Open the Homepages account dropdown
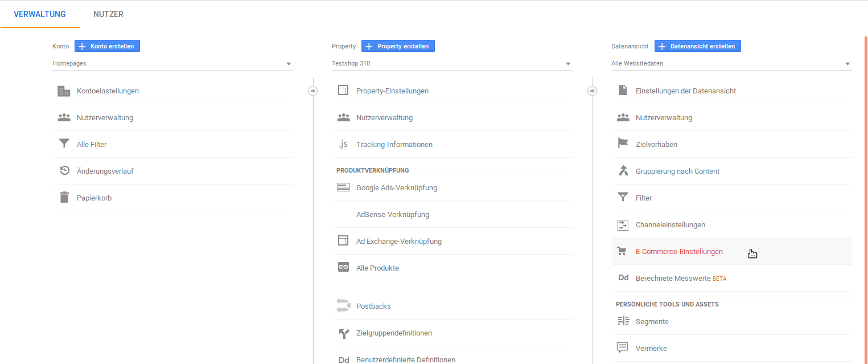Viewport: 868px width, 364px height. 172,64
